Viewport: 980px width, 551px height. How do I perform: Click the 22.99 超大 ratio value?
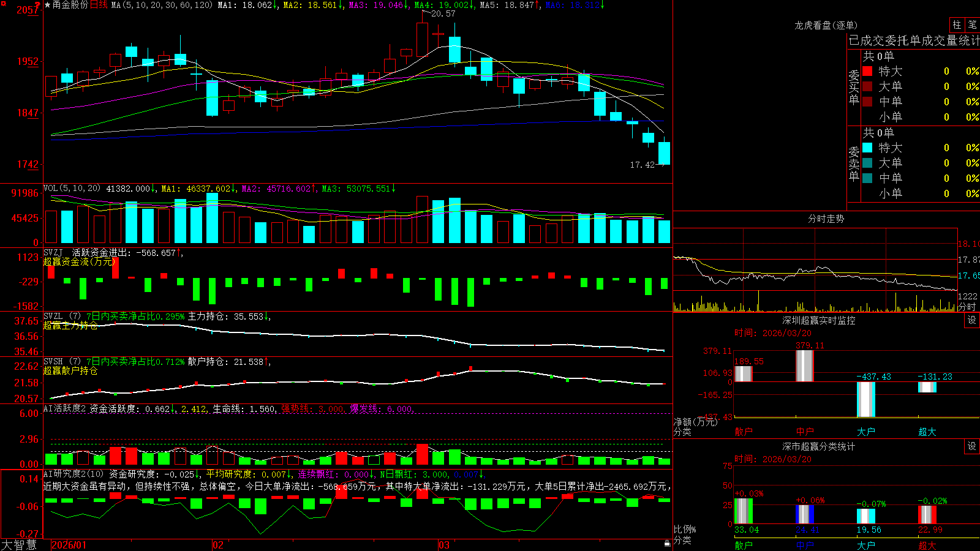coord(930,530)
